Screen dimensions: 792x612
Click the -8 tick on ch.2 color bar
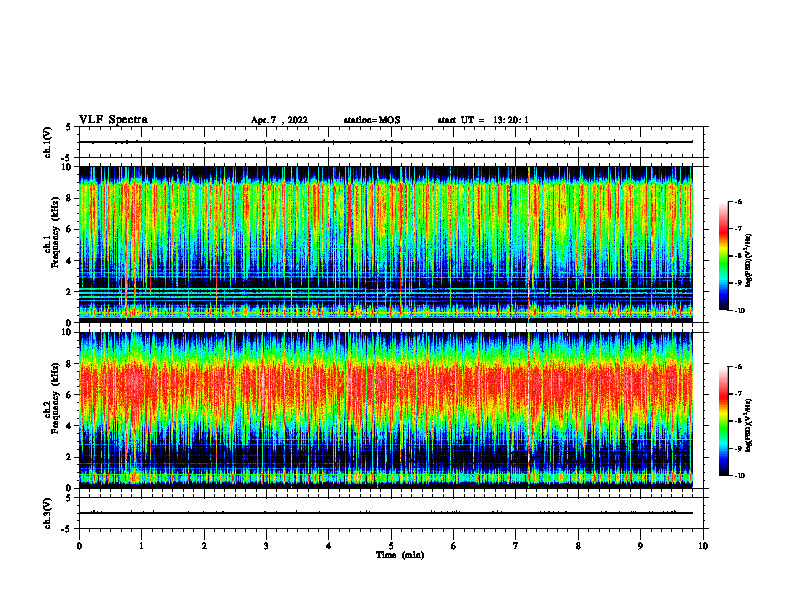pyautogui.click(x=737, y=422)
